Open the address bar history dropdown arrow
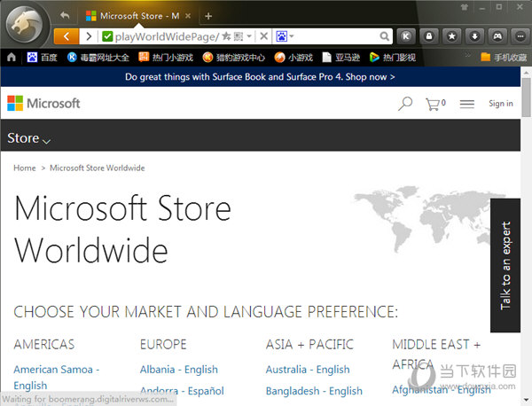The height and width of the screenshot is (406, 532). (250, 36)
